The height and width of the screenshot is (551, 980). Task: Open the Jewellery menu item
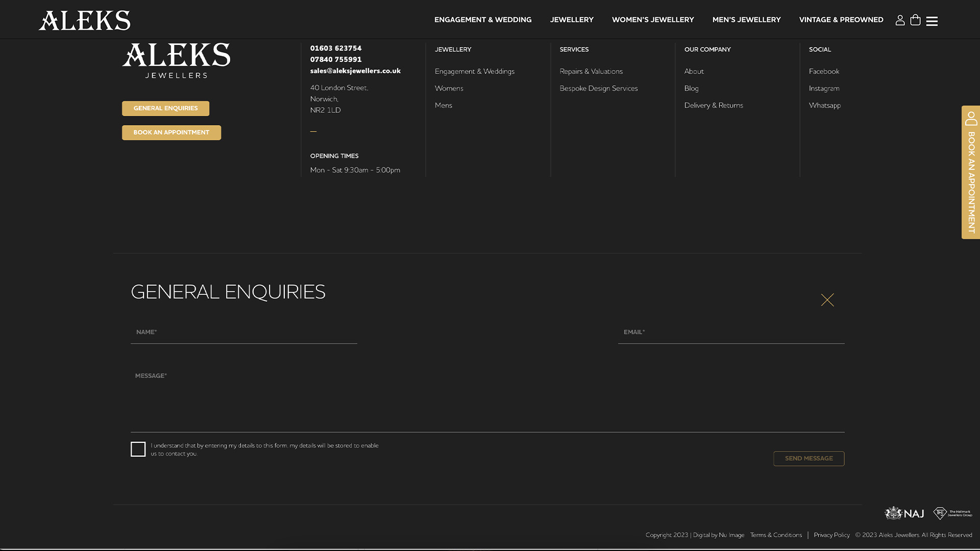[x=572, y=20]
